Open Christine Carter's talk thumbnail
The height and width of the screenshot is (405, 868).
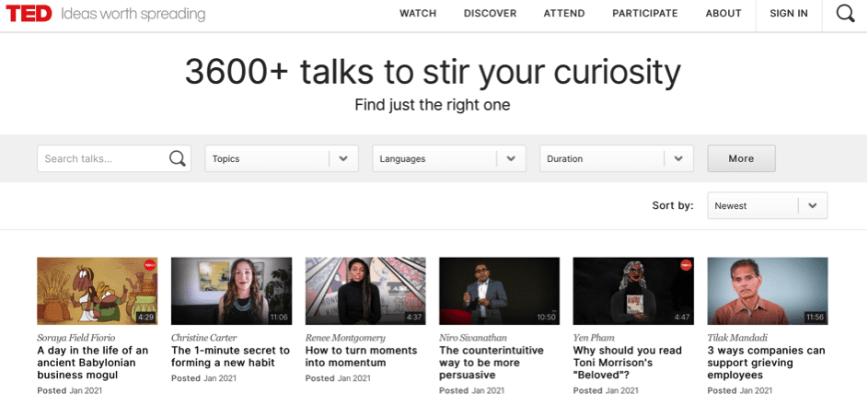(231, 291)
